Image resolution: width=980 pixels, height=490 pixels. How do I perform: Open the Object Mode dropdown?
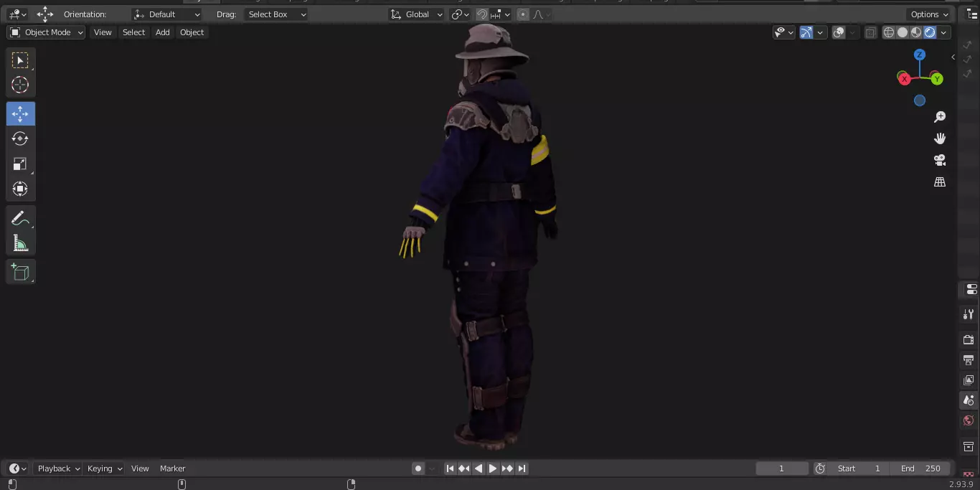46,32
